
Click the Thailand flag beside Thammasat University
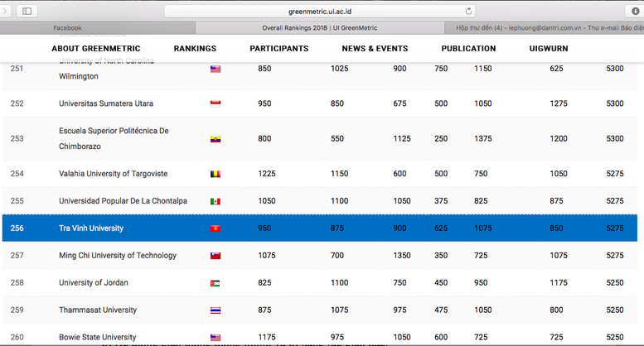click(215, 310)
